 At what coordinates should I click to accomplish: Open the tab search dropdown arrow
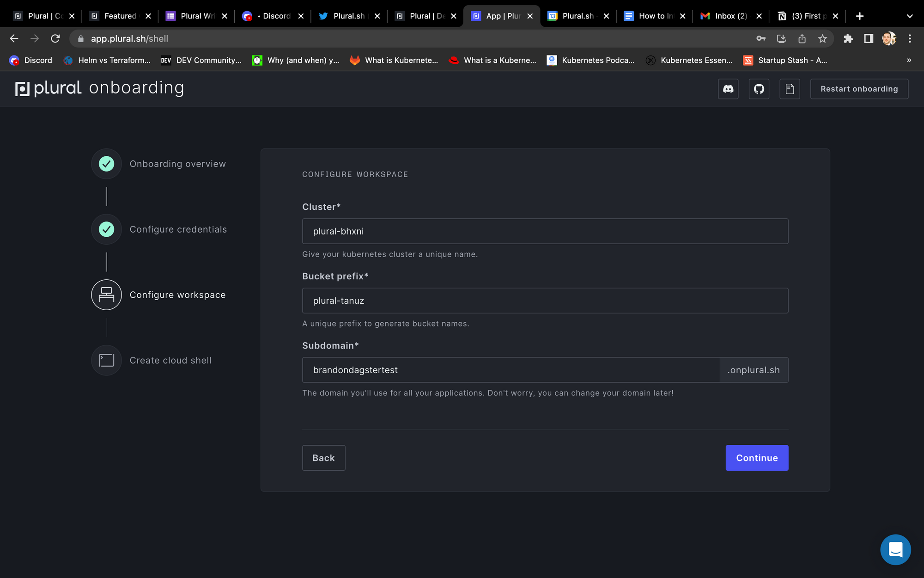click(910, 16)
